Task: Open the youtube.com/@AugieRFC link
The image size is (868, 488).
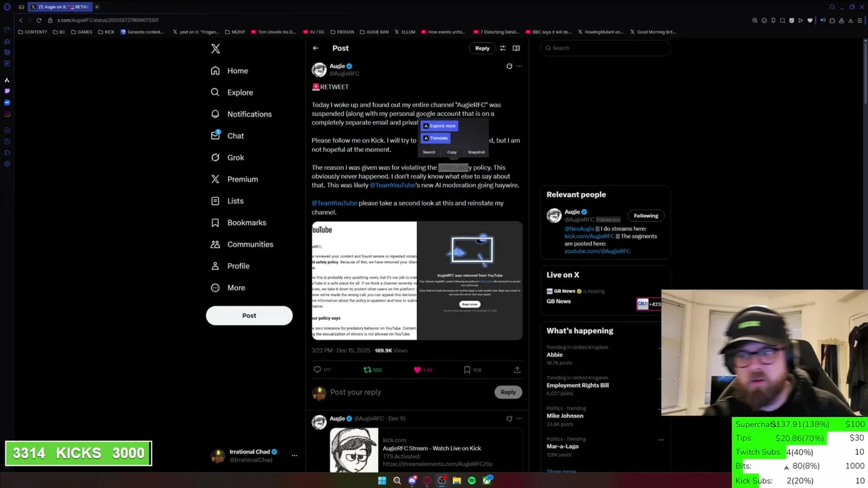Action: click(x=597, y=251)
